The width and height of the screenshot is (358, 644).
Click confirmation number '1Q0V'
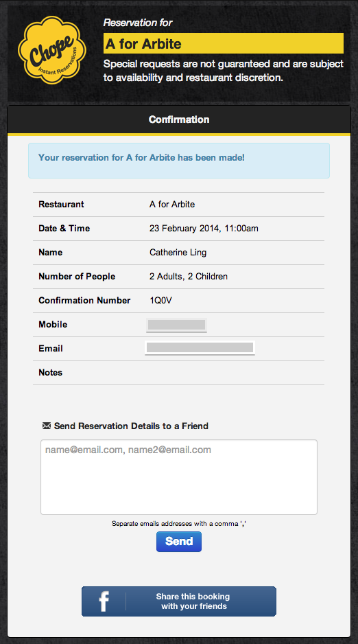pos(160,301)
